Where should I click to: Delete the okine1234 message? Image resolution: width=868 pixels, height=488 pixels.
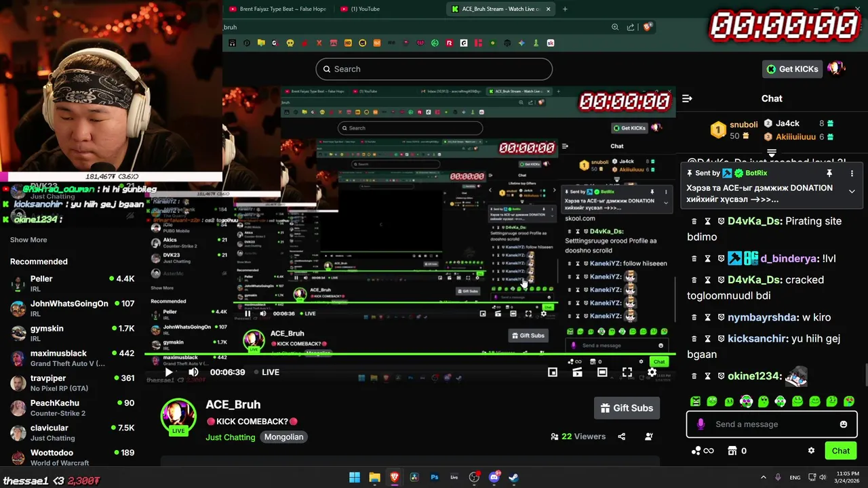tap(694, 376)
